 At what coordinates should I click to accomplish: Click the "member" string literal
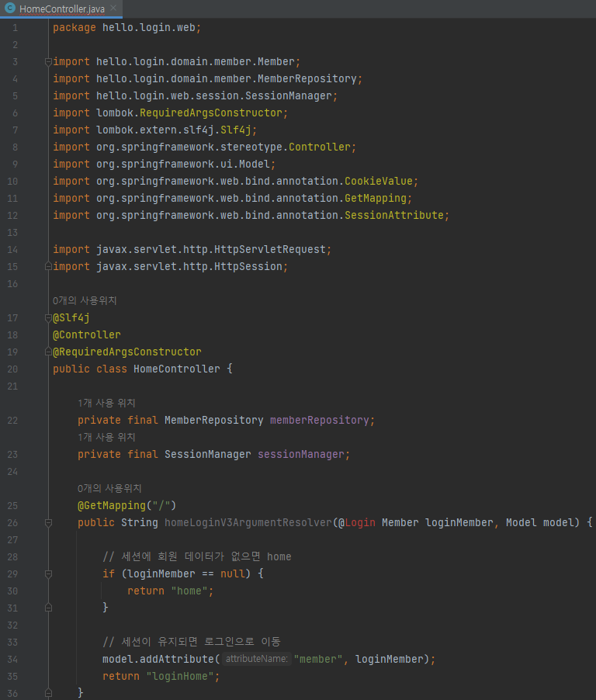point(318,659)
